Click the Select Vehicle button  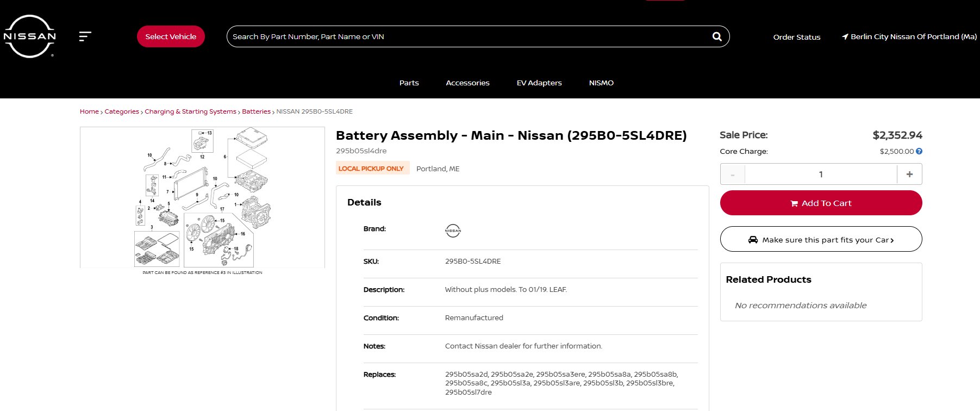[x=171, y=36]
